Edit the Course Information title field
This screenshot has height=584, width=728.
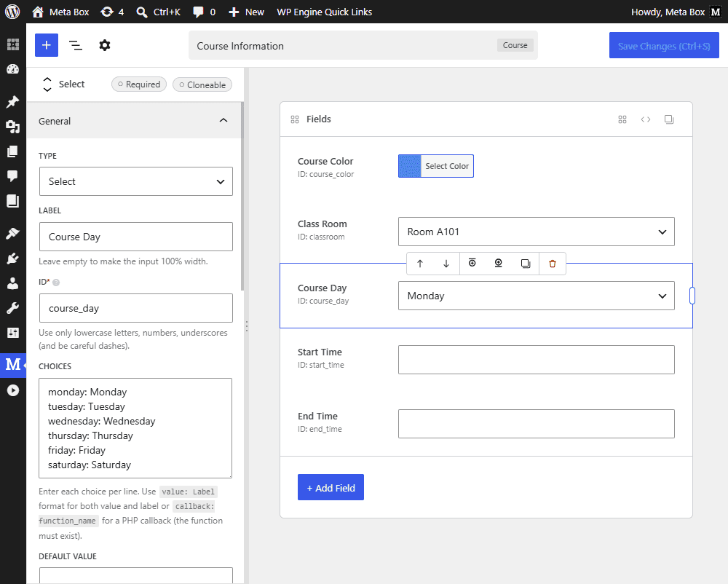[x=344, y=45]
